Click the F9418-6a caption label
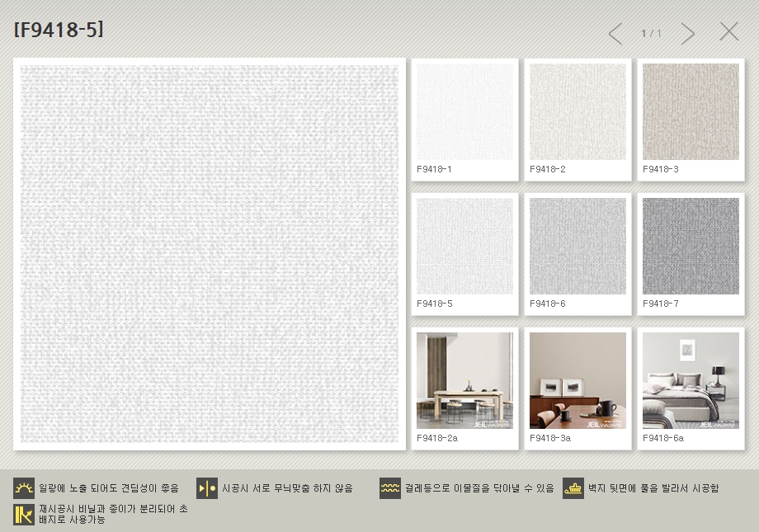The image size is (759, 532). click(x=663, y=438)
